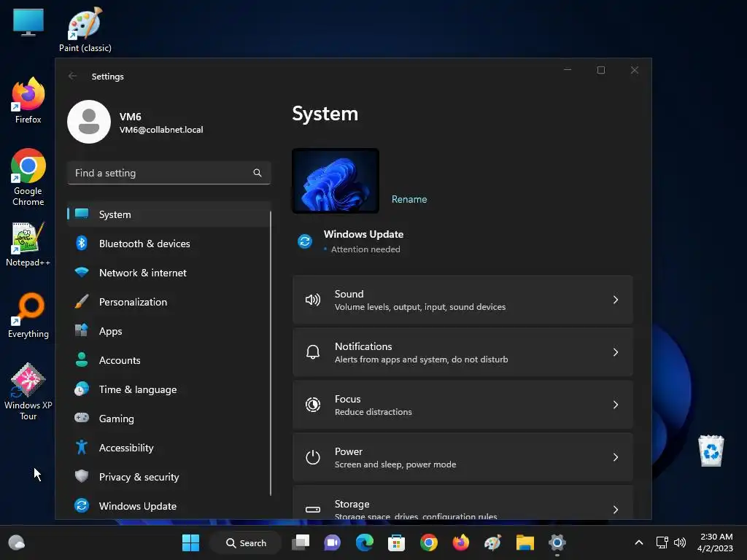
Task: Click the bell icon in Notifications row
Action: (312, 352)
